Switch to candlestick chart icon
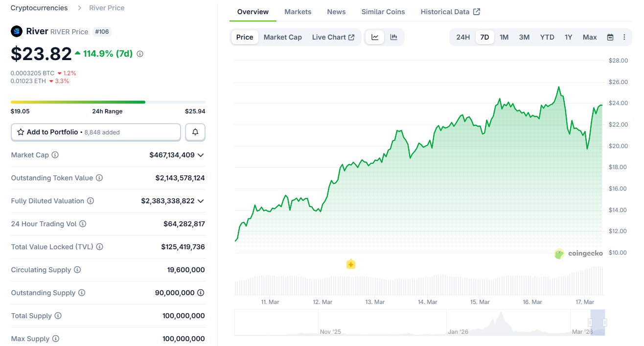Viewport: 644px width, 346px height. (x=394, y=37)
